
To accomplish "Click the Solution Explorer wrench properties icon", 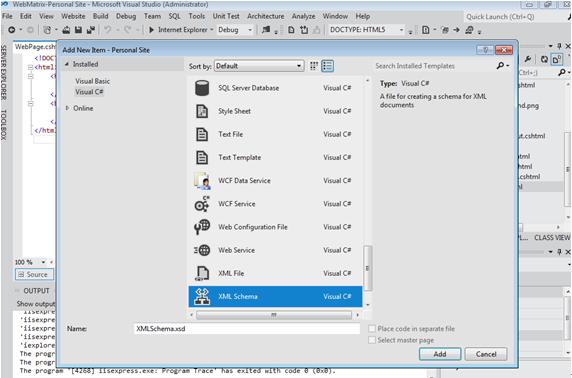I will click(x=527, y=59).
